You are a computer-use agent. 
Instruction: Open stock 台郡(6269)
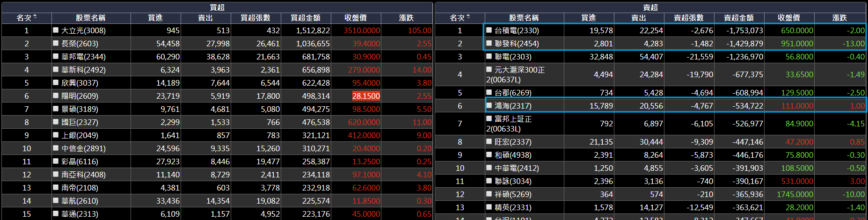tap(513, 93)
